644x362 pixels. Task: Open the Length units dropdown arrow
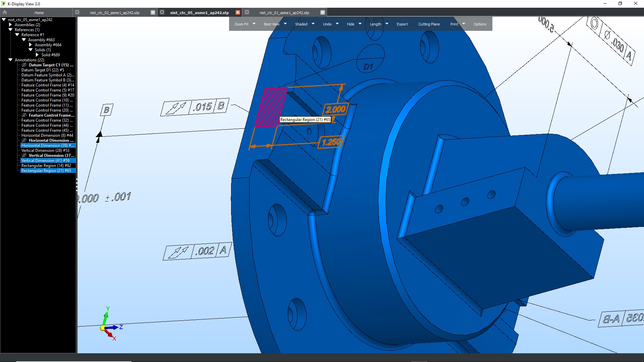(x=387, y=24)
